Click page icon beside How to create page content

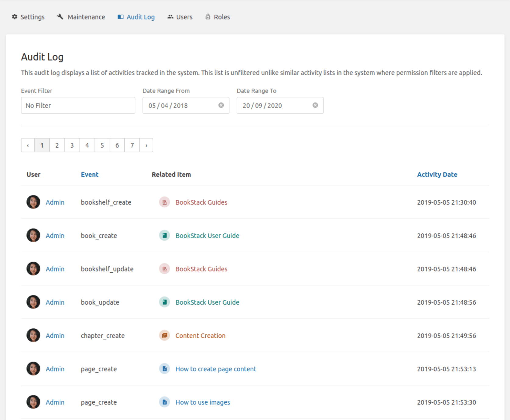(x=165, y=369)
